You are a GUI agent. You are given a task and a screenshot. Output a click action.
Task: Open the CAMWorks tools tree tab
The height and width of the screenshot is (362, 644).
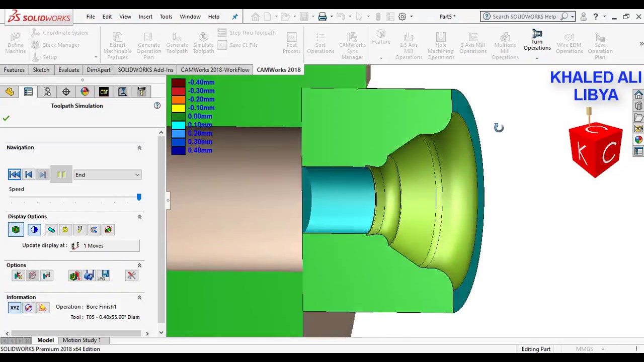tap(141, 92)
